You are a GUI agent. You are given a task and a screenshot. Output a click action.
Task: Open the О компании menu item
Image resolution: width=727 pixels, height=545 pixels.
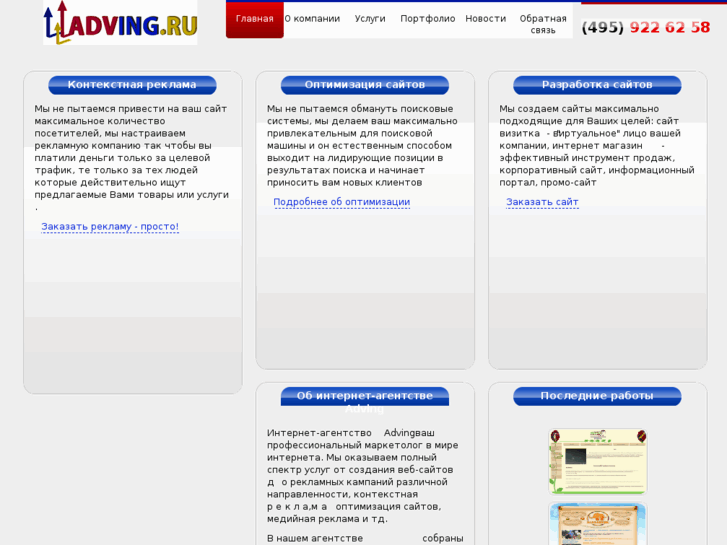(x=312, y=19)
